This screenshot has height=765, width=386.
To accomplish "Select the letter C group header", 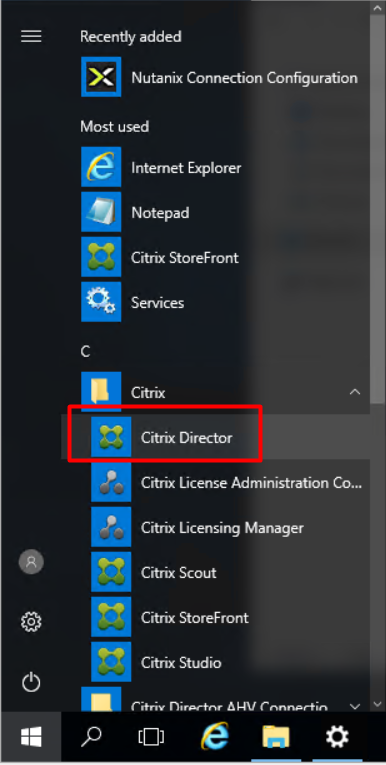I will tap(85, 351).
